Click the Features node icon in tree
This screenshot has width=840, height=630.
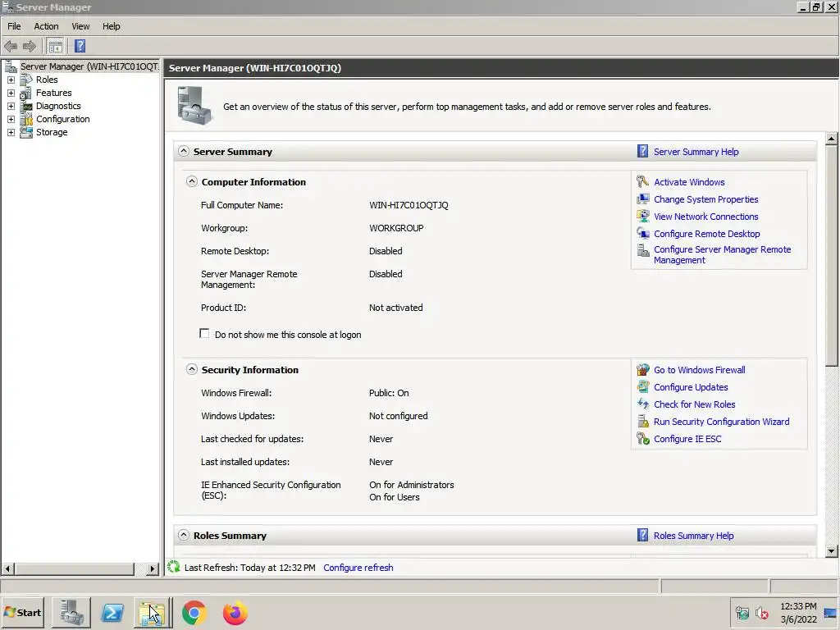(x=26, y=93)
